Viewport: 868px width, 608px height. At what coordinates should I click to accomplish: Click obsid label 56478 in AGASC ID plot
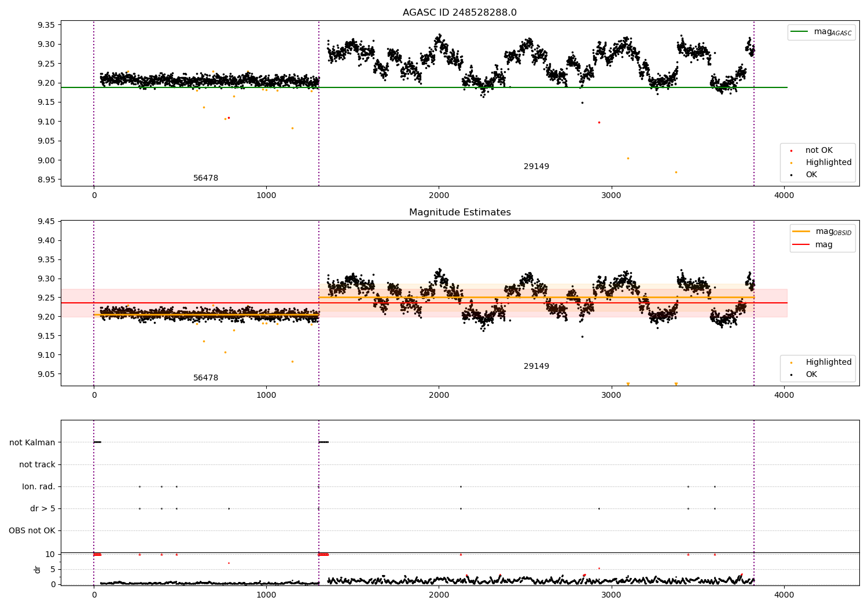(x=206, y=178)
